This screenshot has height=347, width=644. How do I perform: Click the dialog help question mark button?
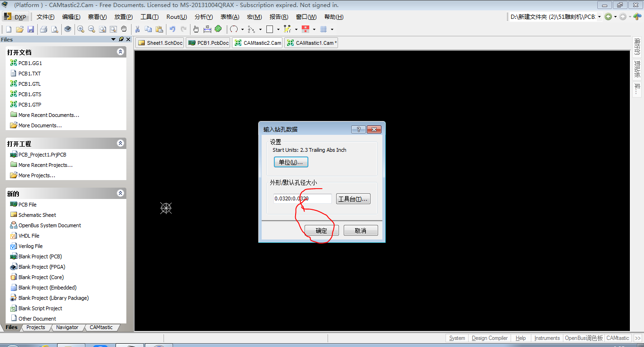(358, 129)
